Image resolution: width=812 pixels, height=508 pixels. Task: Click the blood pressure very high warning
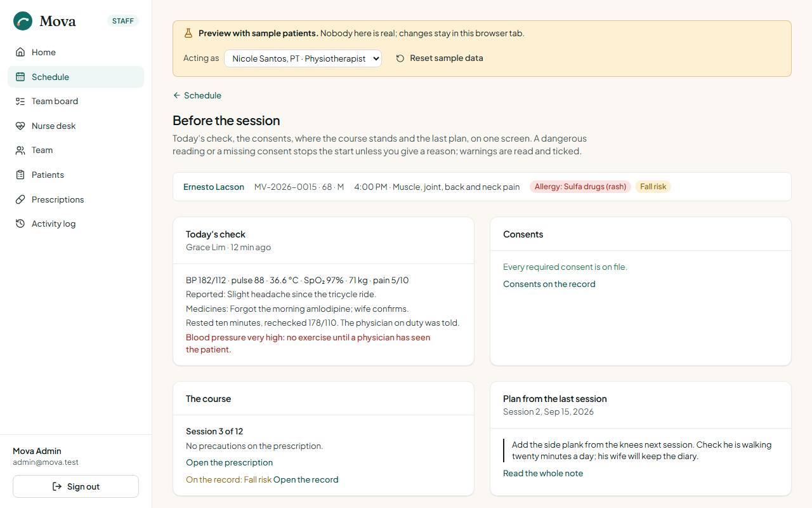click(308, 344)
